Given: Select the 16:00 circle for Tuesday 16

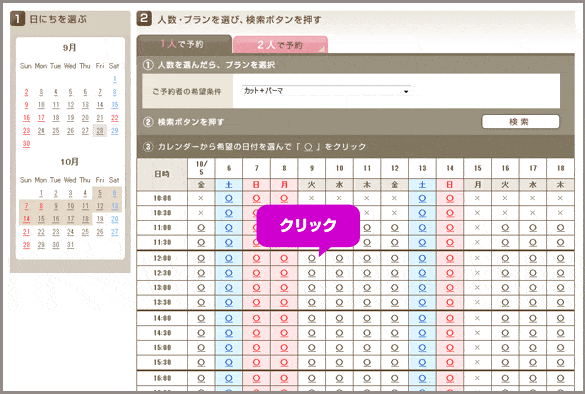Looking at the screenshot, I should (x=505, y=378).
